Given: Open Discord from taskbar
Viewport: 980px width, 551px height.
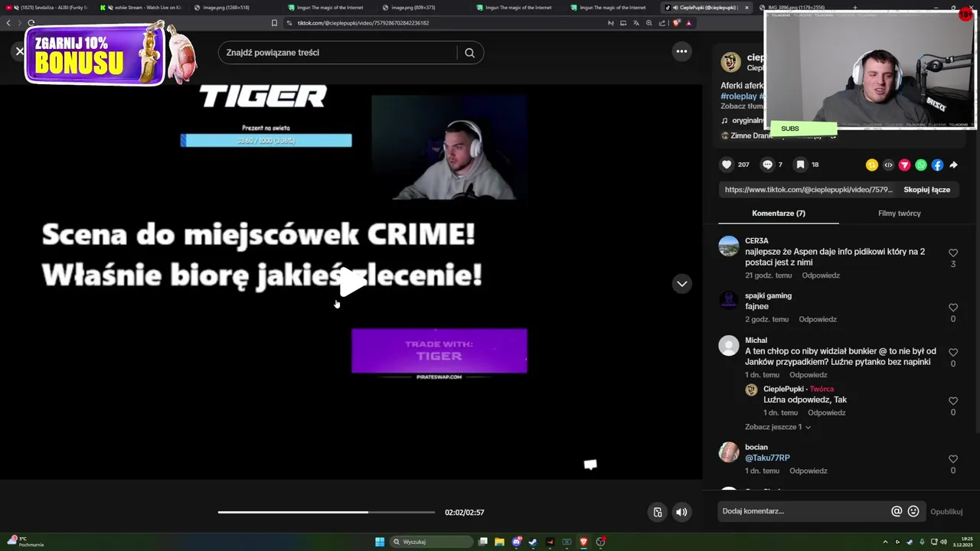Looking at the screenshot, I should (x=517, y=542).
